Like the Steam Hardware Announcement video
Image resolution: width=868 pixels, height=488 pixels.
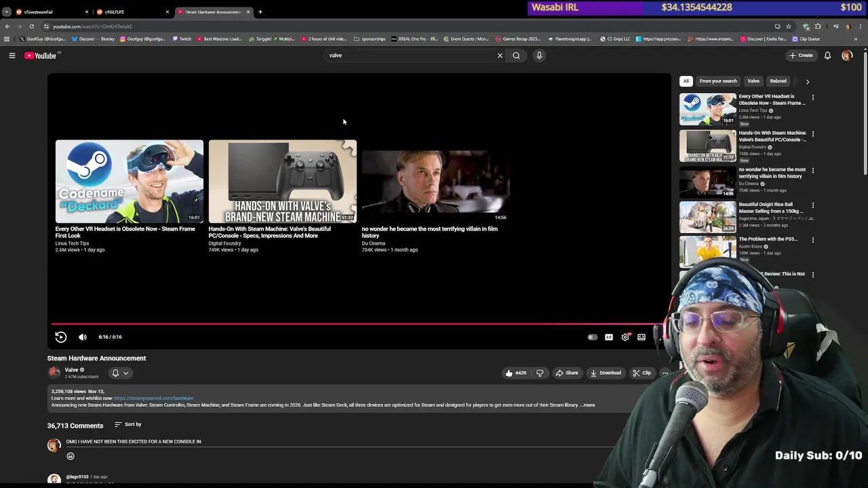pos(515,373)
